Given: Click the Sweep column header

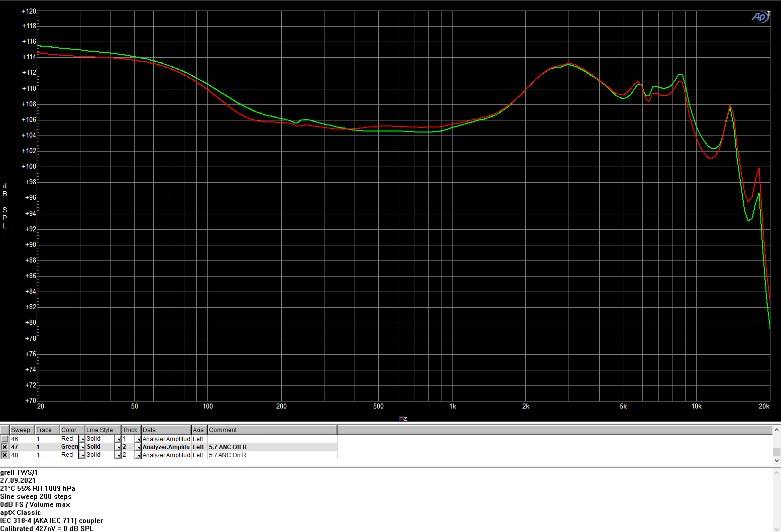Looking at the screenshot, I should (x=22, y=430).
